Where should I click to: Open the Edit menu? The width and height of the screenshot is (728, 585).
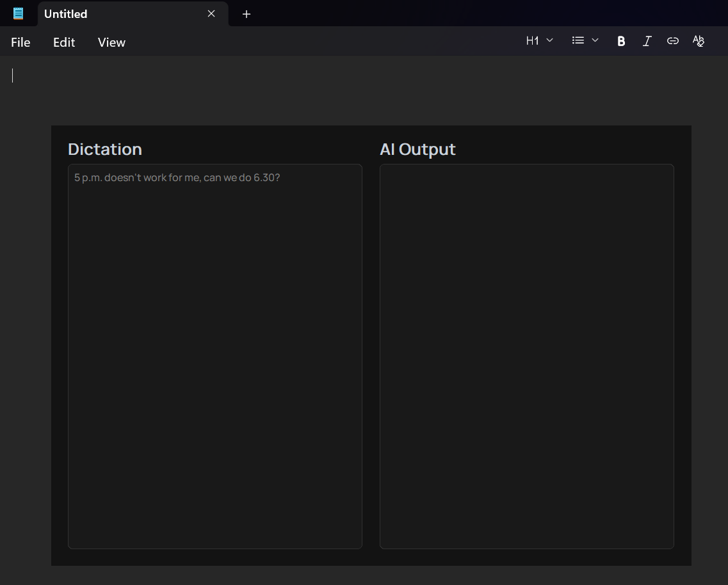coord(63,42)
